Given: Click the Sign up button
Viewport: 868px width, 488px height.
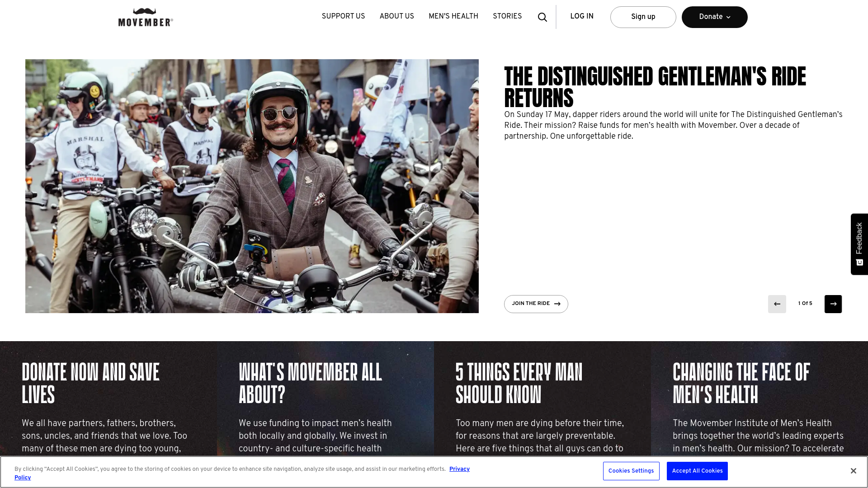Looking at the screenshot, I should pos(643,17).
